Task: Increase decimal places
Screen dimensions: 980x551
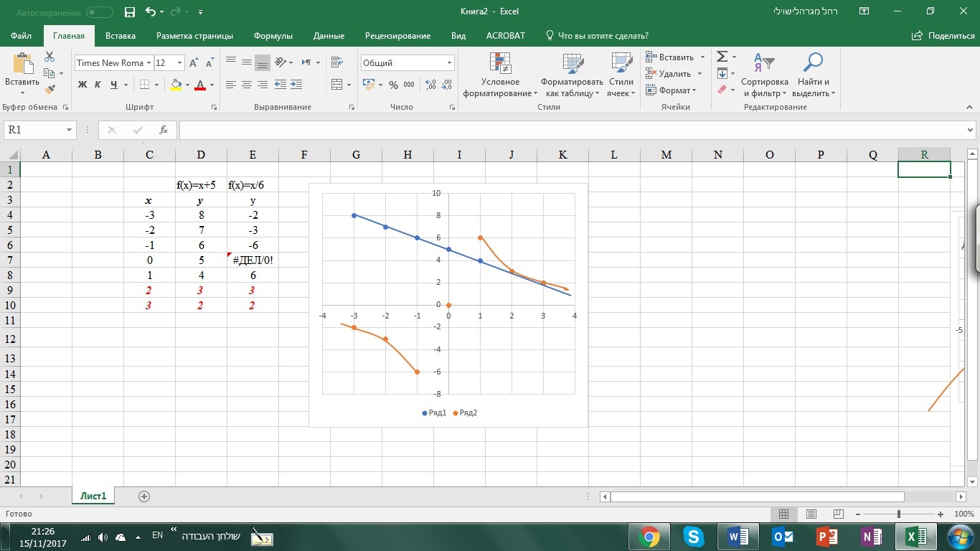Action: pos(430,85)
